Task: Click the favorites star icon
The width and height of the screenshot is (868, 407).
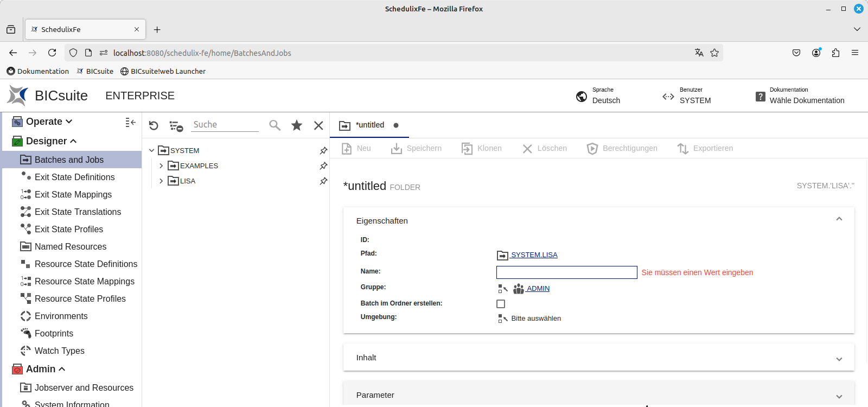Action: [x=297, y=125]
